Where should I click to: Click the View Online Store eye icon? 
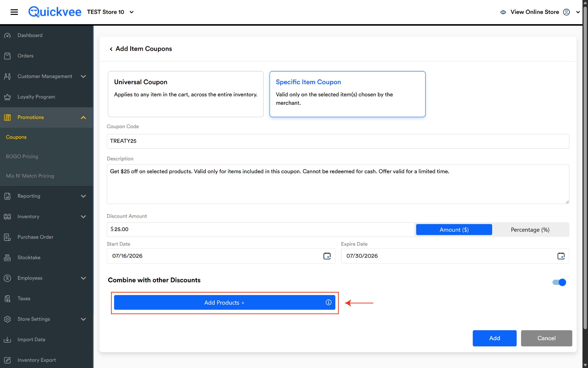pyautogui.click(x=503, y=12)
